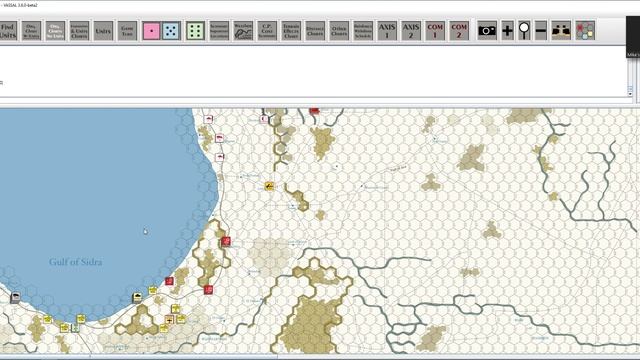
Task: Open the COM 2 window
Action: click(x=459, y=31)
